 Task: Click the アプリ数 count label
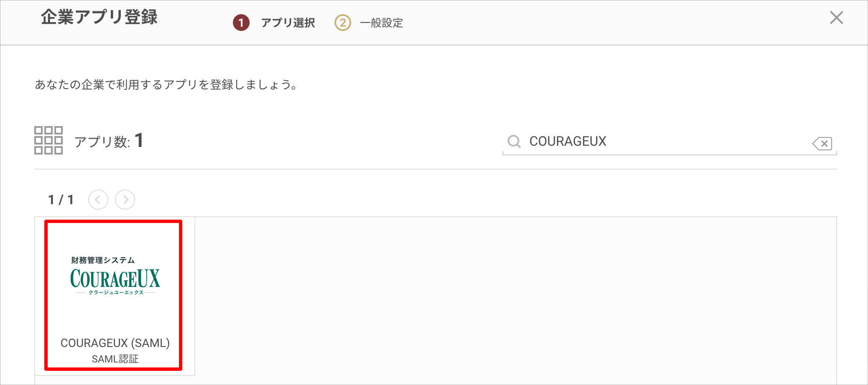pyautogui.click(x=102, y=142)
